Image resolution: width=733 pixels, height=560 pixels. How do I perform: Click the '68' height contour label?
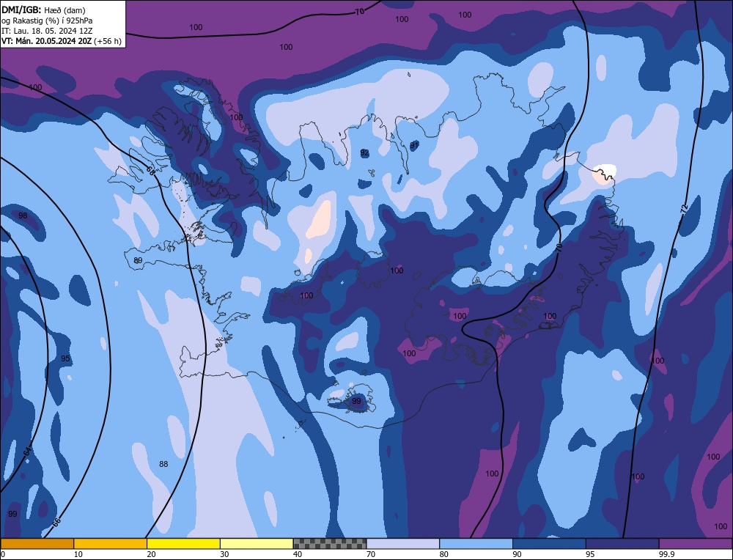coord(150,170)
